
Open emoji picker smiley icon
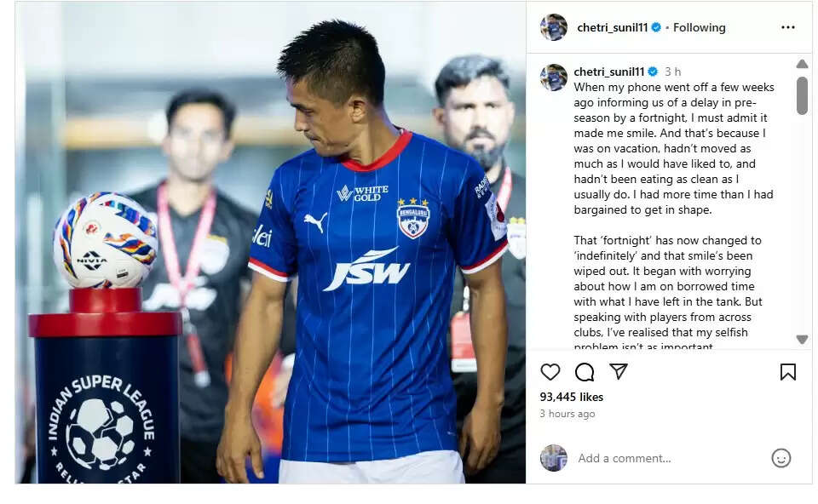[x=781, y=458]
